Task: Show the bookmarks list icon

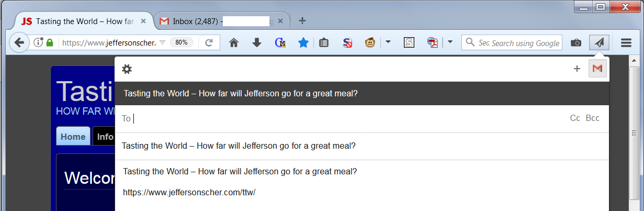Action: click(324, 43)
